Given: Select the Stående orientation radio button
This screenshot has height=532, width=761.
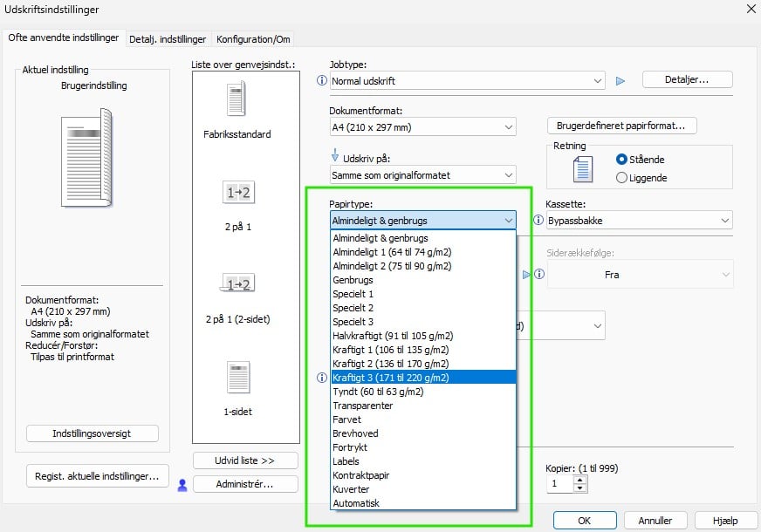Looking at the screenshot, I should coord(621,160).
